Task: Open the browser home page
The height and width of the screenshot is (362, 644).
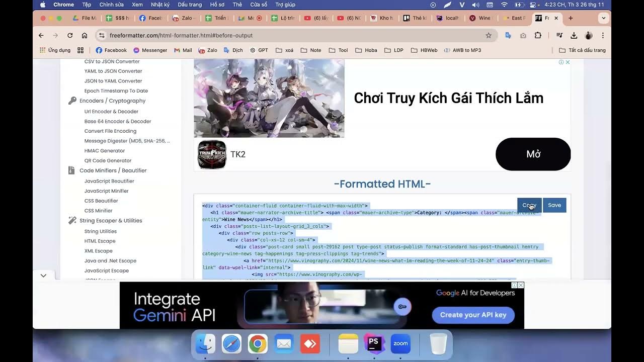Action: [x=85, y=35]
